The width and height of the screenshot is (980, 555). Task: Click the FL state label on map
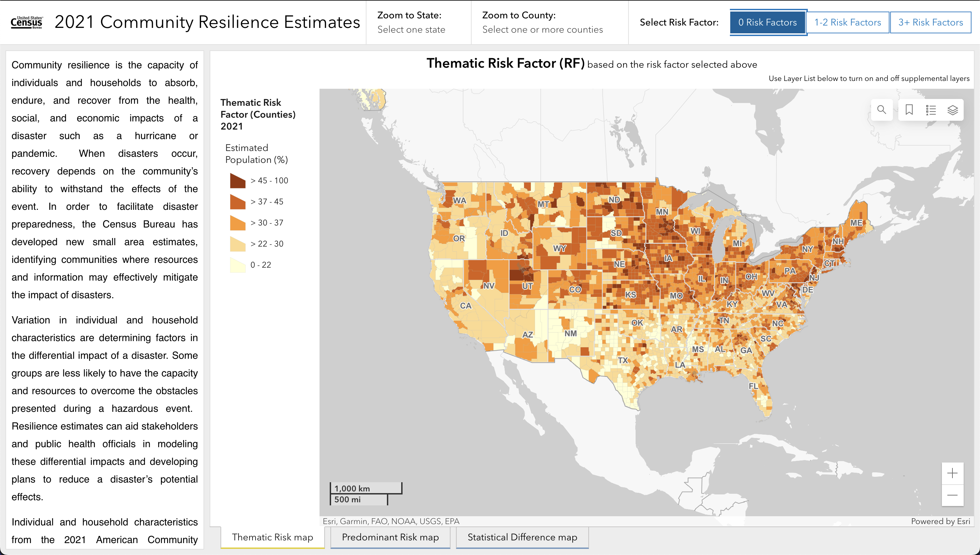tap(753, 386)
